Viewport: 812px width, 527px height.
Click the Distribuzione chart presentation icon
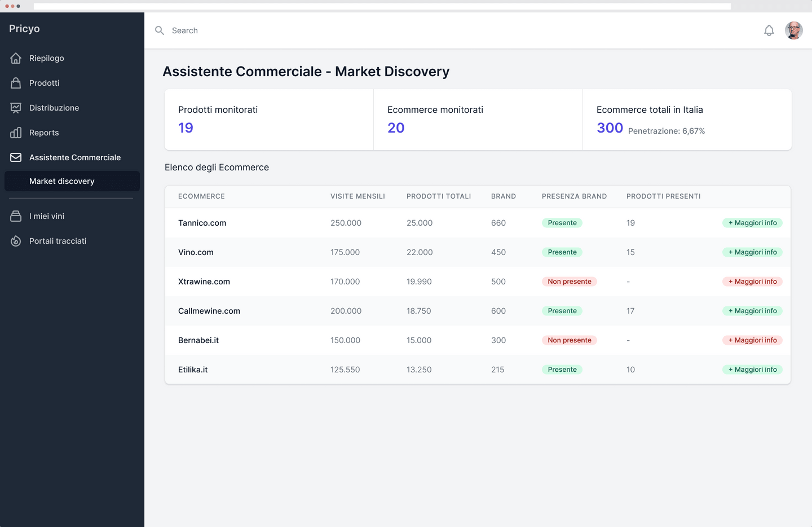pos(16,108)
